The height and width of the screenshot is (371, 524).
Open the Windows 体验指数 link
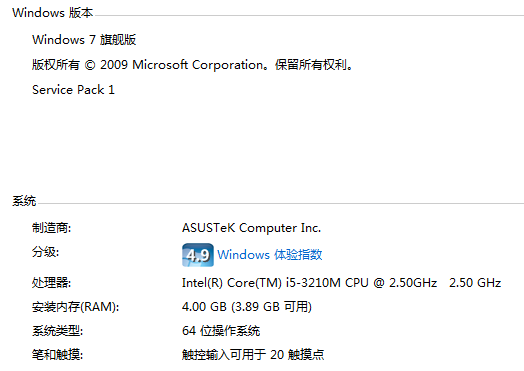coord(270,255)
